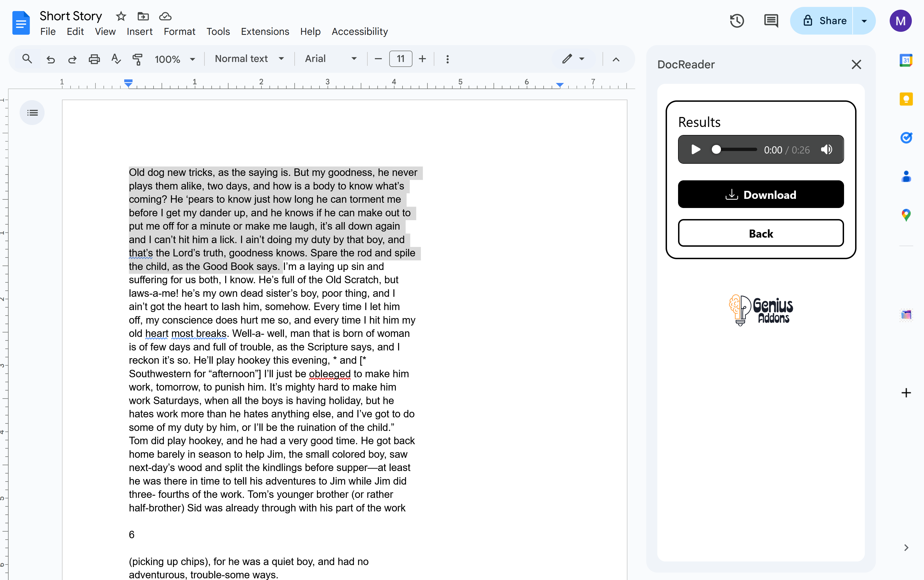Star the Short Story document
Image resolution: width=924 pixels, height=580 pixels.
click(121, 16)
